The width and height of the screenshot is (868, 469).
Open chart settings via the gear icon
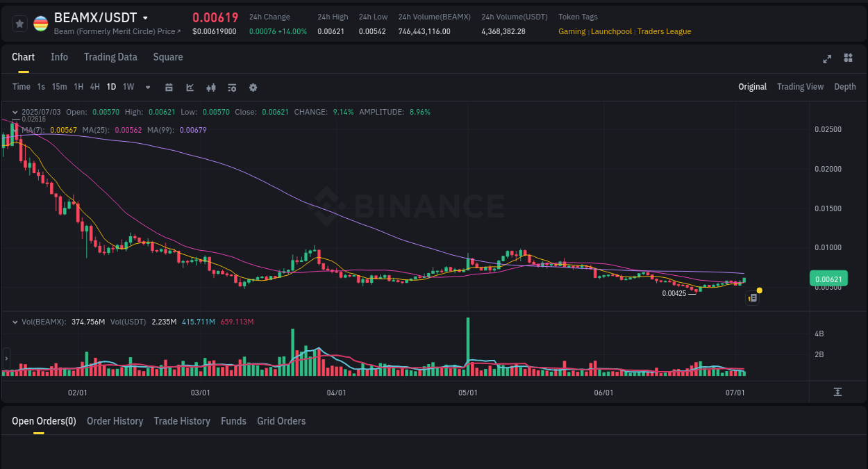tap(253, 88)
